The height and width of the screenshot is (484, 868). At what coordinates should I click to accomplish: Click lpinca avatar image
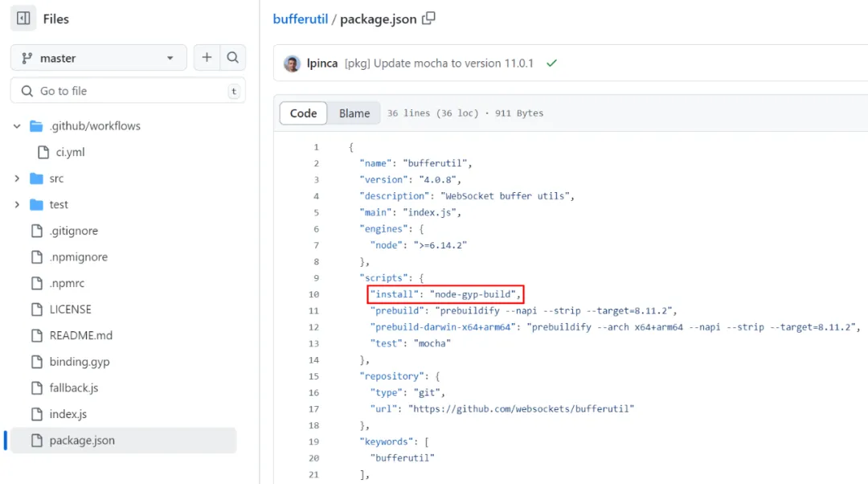point(292,64)
